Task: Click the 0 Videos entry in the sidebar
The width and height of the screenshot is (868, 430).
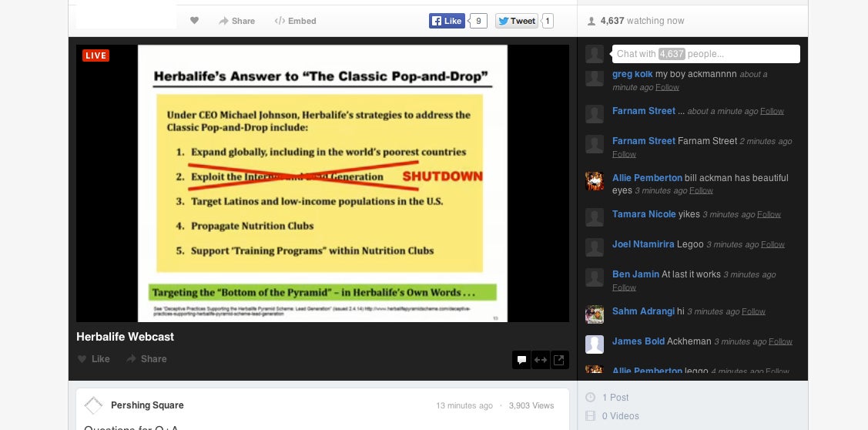Action: 621,416
